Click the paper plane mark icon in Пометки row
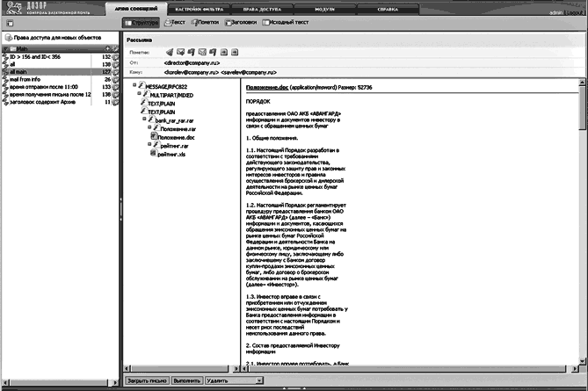Viewport: 588px width, 391px height. tap(170, 52)
